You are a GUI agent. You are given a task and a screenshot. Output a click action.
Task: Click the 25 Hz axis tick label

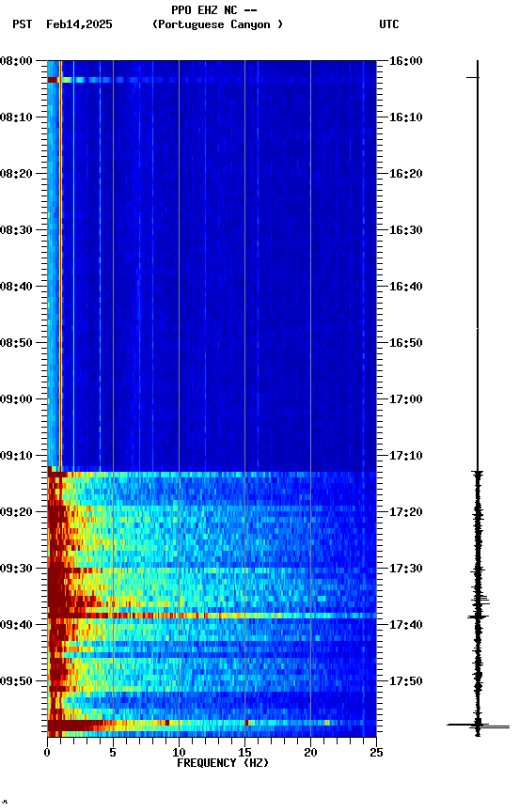tap(377, 754)
